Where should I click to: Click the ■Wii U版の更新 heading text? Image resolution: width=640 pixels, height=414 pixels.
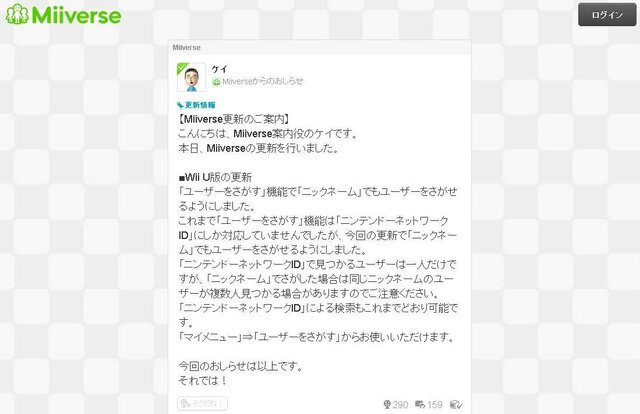point(215,177)
